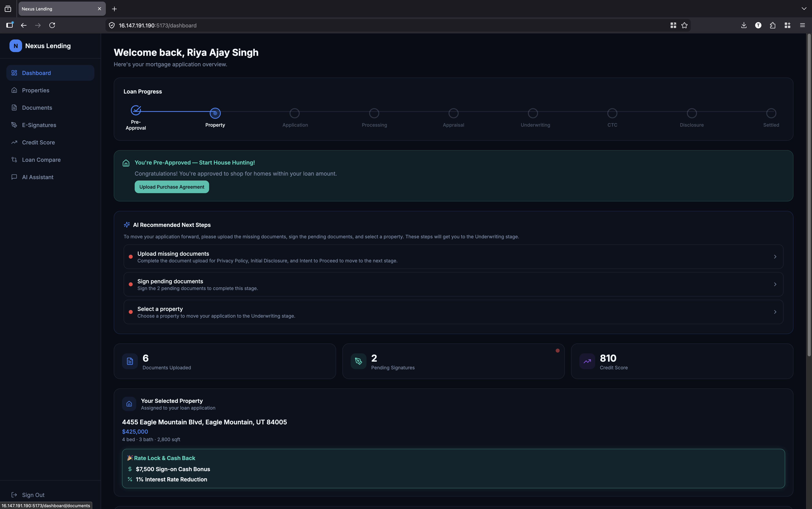Click the Documents Uploaded file icon
Viewport: 812px width, 509px height.
pos(130,361)
